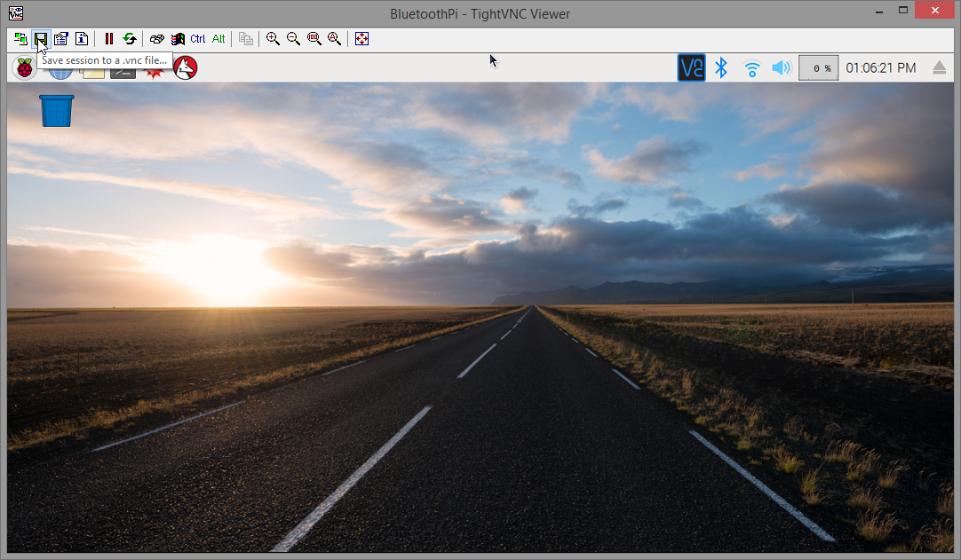Zoom in the remote view
The image size is (961, 560).
pyautogui.click(x=274, y=38)
